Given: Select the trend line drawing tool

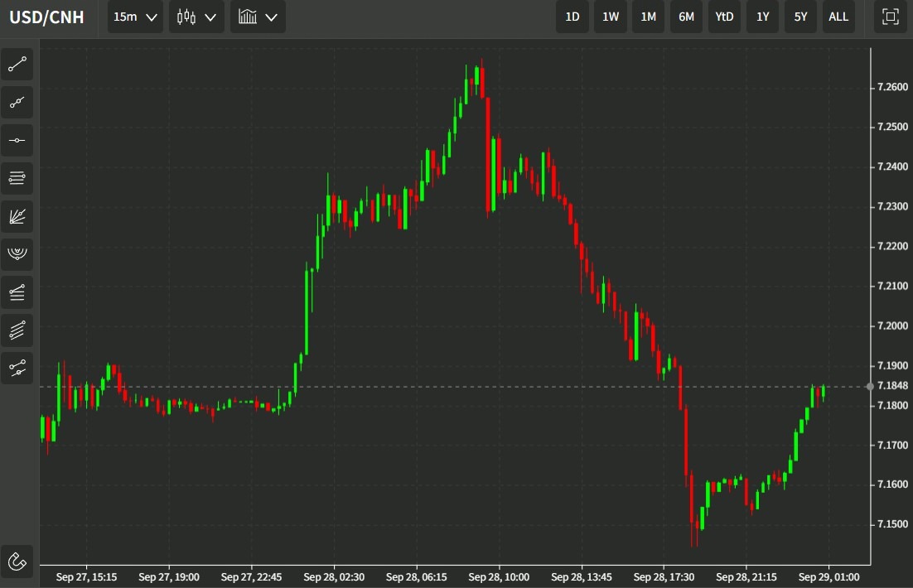Looking at the screenshot, I should 17,65.
